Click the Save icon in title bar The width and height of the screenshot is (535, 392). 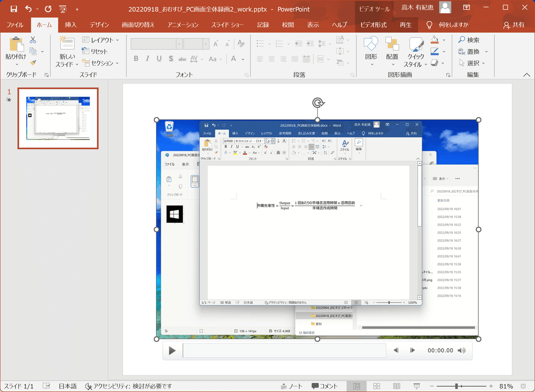13,9
